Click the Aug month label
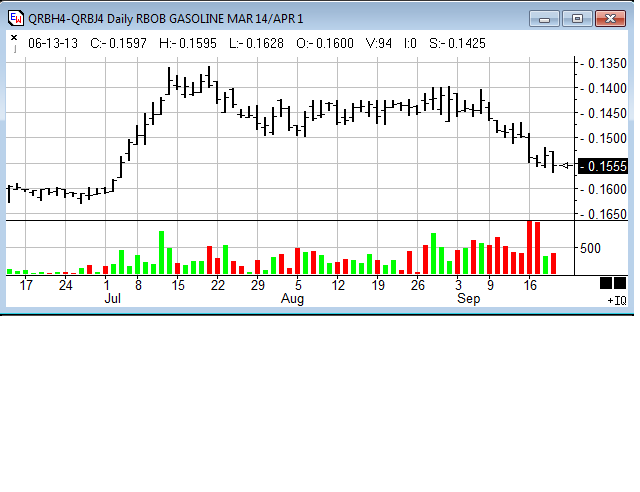The image size is (640, 492). [x=292, y=298]
